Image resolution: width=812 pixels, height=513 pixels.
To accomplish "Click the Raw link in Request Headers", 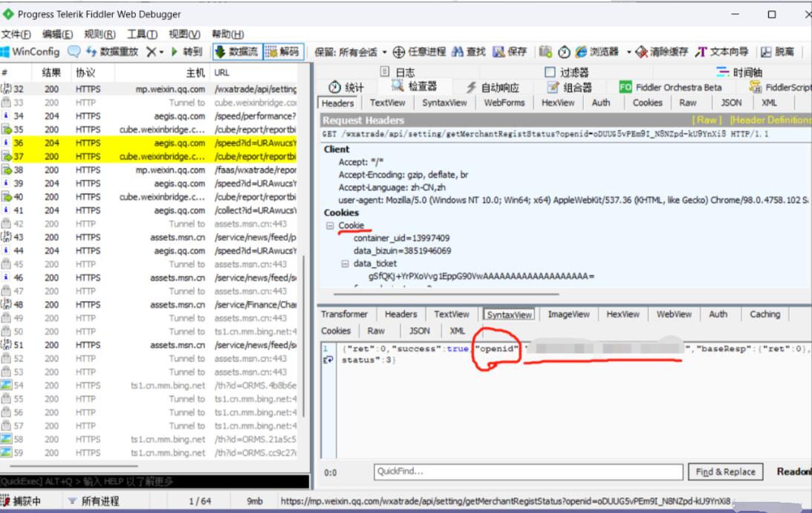I will pyautogui.click(x=706, y=120).
